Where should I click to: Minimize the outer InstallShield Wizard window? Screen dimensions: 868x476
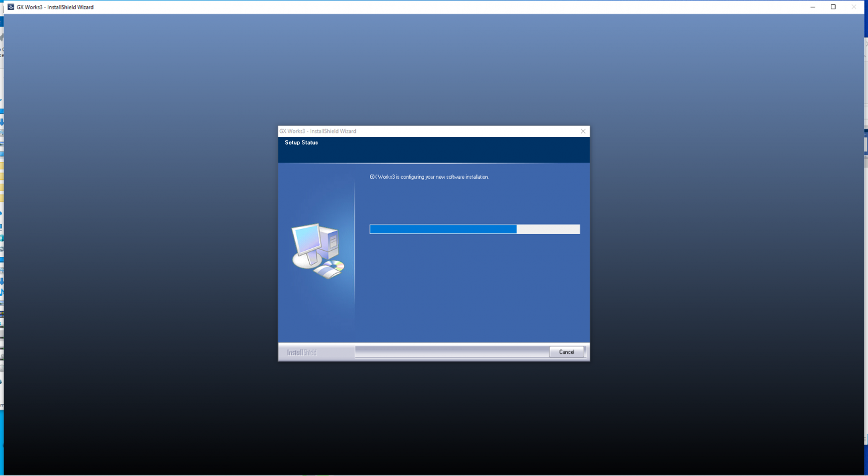coord(813,7)
